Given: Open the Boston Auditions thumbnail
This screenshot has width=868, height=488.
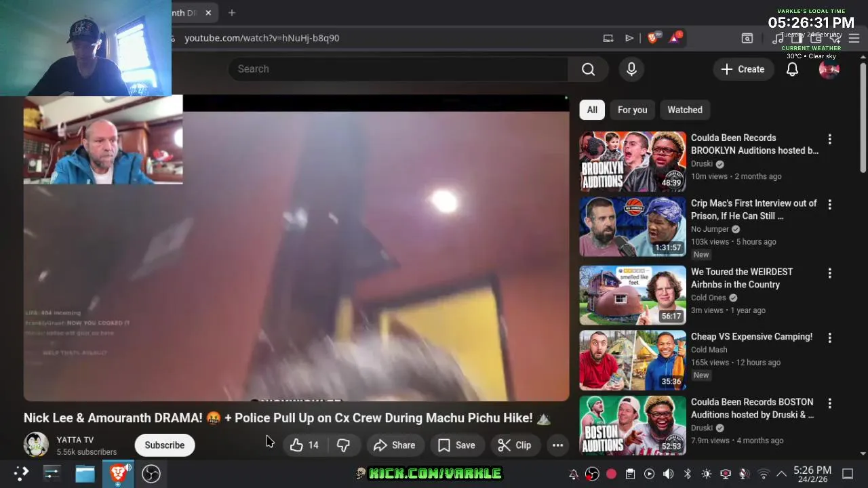Looking at the screenshot, I should (x=633, y=424).
